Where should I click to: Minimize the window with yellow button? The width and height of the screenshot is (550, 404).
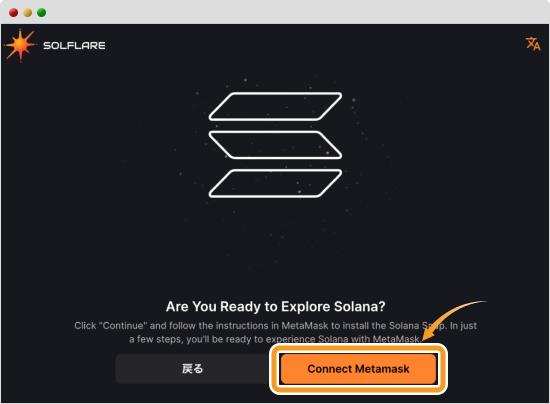coord(28,13)
